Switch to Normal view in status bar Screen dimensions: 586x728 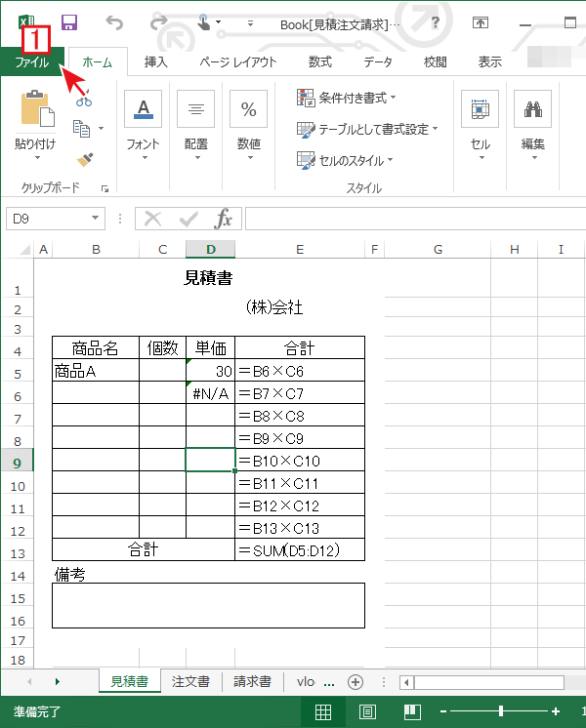pos(322,711)
